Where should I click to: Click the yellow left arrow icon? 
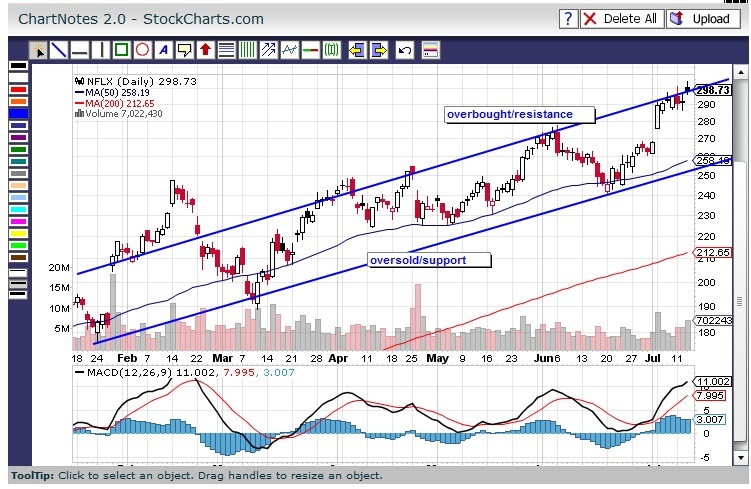[x=357, y=50]
